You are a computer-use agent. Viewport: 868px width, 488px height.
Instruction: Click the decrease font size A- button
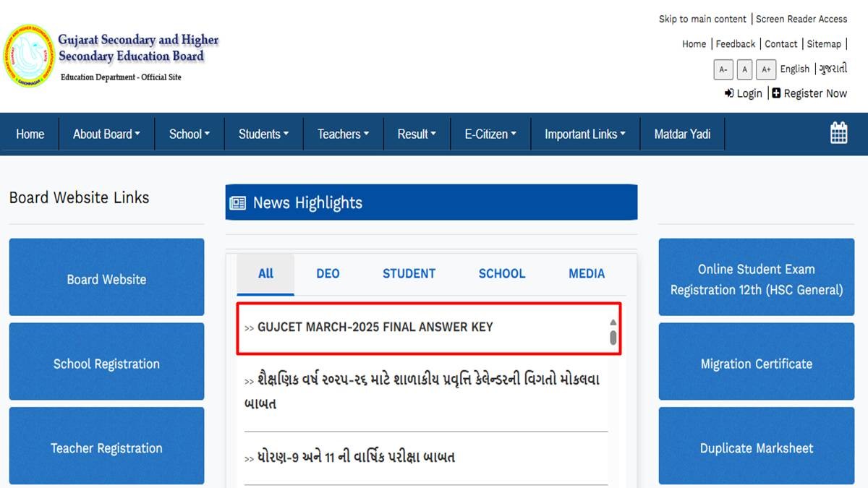pyautogui.click(x=723, y=69)
